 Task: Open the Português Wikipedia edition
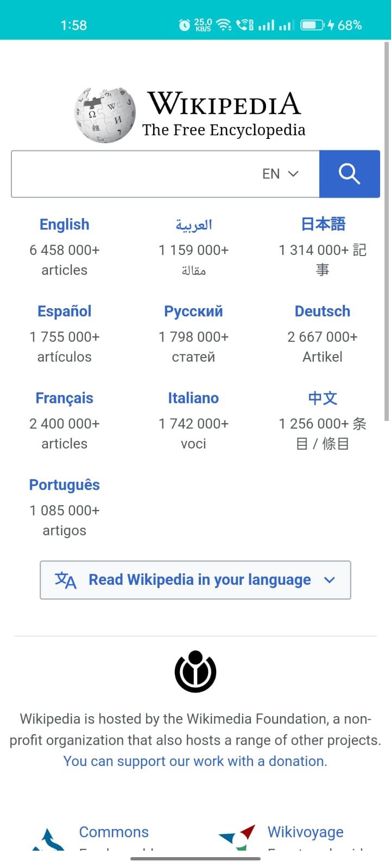click(x=65, y=485)
